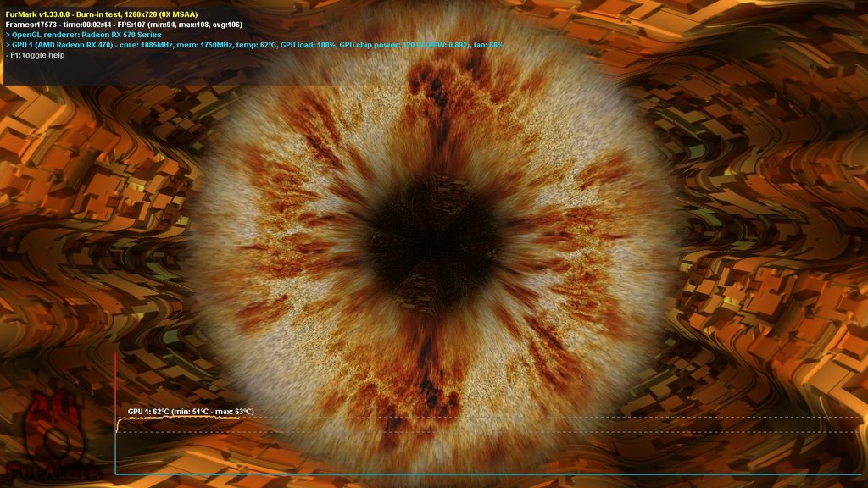Select the 'core: 1085MHz' clock reading
The width and height of the screenshot is (868, 488).
point(147,45)
